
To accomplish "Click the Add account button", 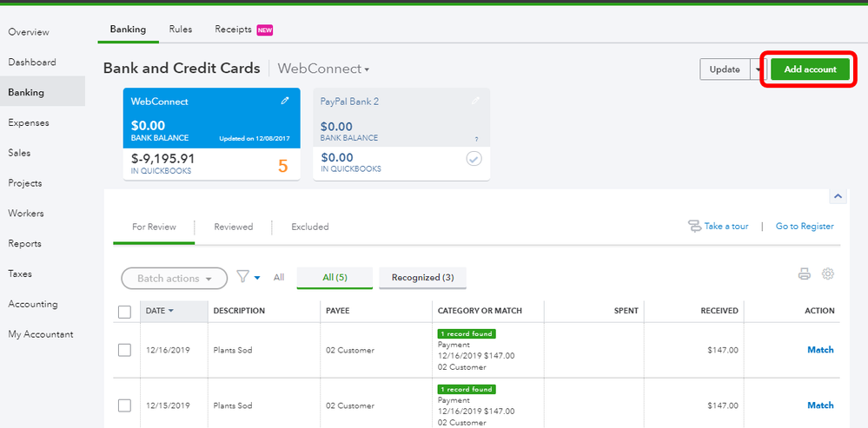I will coord(811,69).
